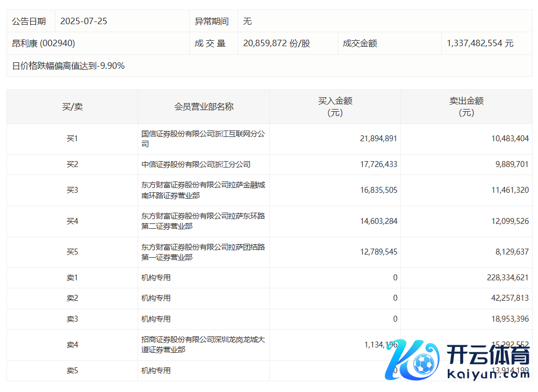
Task: Click the announcement date 2025-07-25
Action: coord(84,21)
